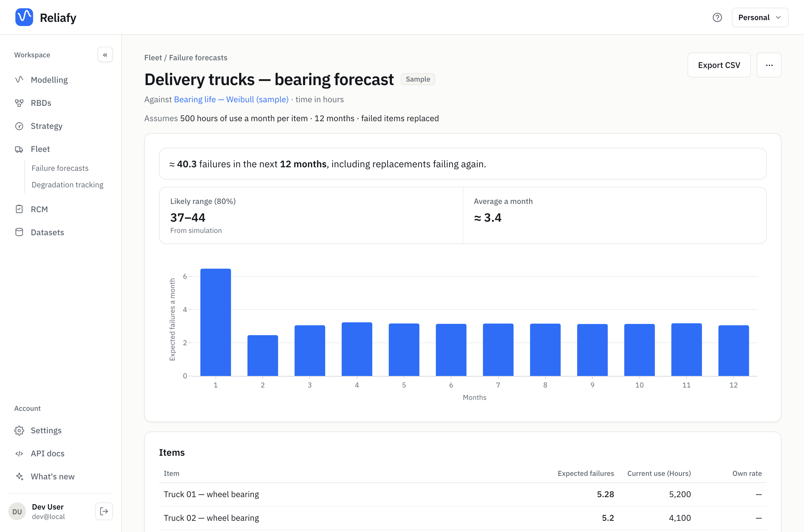
Task: Click the Own rate column header
Action: pos(747,473)
